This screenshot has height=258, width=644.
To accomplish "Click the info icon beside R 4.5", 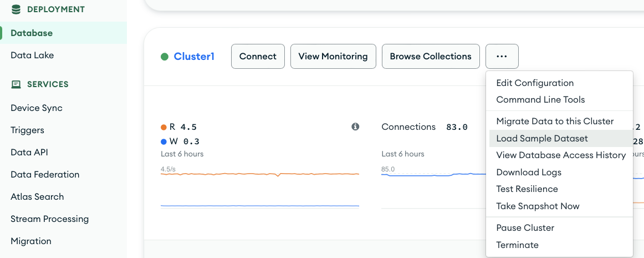I will [355, 127].
